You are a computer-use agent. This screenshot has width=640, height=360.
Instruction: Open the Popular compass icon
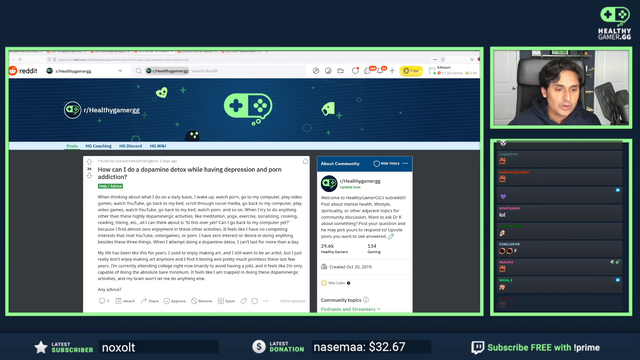click(316, 71)
